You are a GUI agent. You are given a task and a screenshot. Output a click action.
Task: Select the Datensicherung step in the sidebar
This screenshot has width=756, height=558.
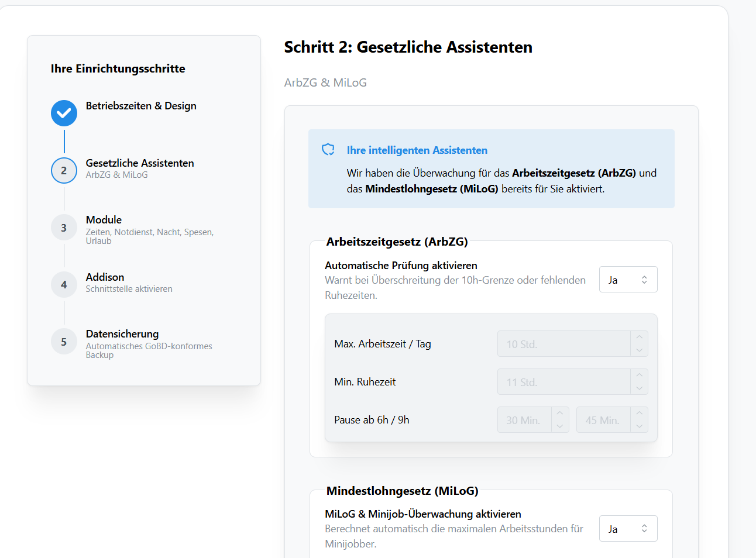122,333
